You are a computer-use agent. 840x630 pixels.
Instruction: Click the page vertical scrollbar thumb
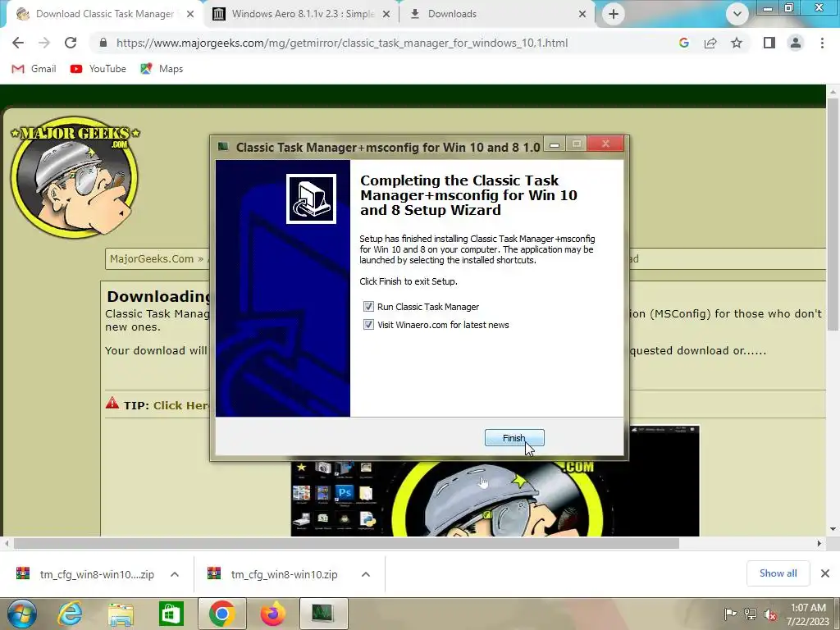[833, 214]
